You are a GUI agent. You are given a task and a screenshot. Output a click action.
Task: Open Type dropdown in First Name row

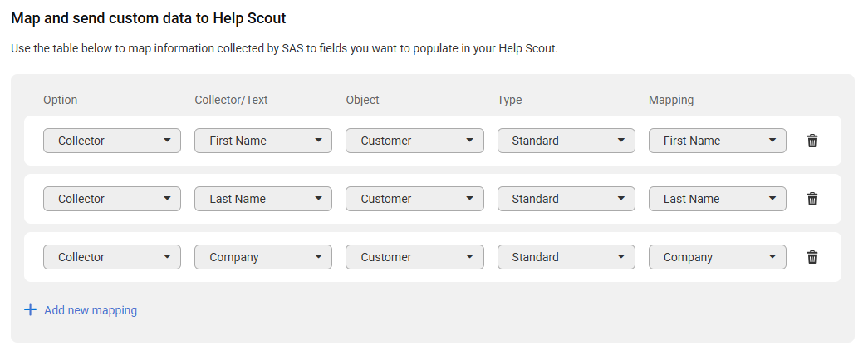(x=566, y=141)
